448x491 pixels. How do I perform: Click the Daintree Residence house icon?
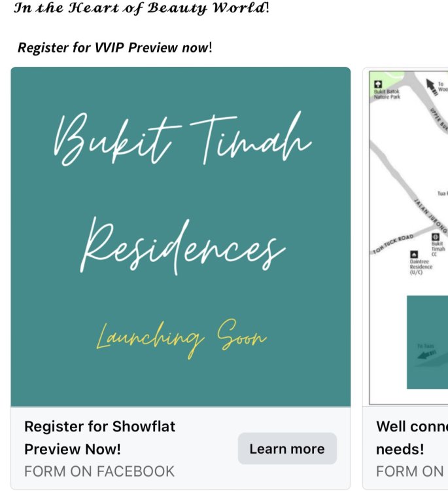pyautogui.click(x=413, y=254)
